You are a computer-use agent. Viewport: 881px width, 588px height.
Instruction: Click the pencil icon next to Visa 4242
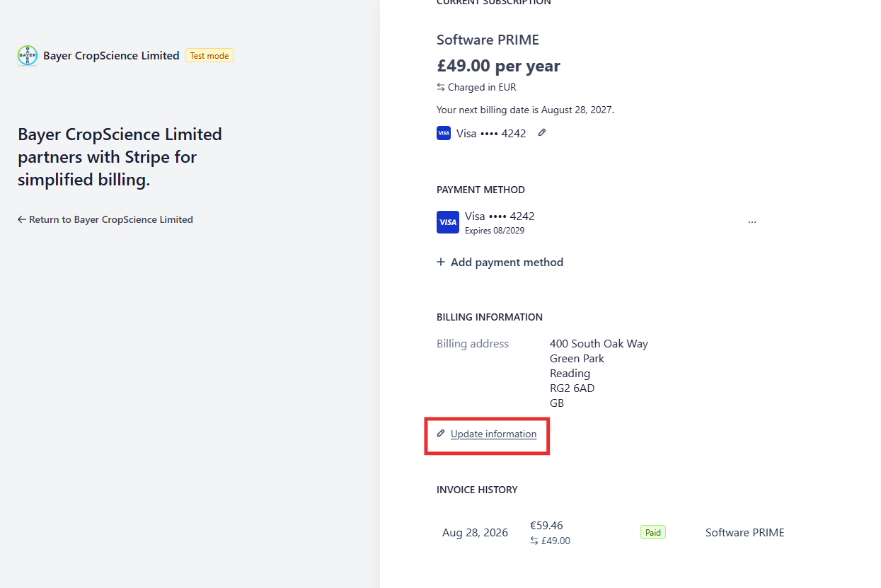pos(542,132)
